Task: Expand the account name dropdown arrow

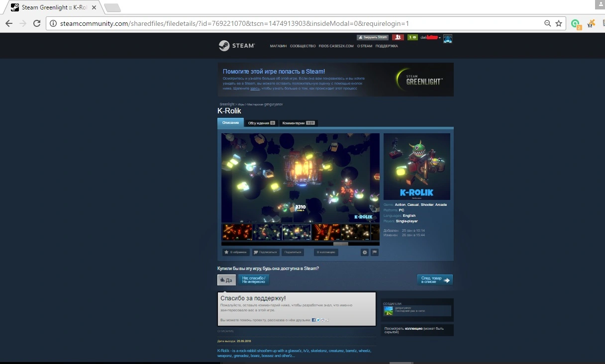Action: point(440,38)
